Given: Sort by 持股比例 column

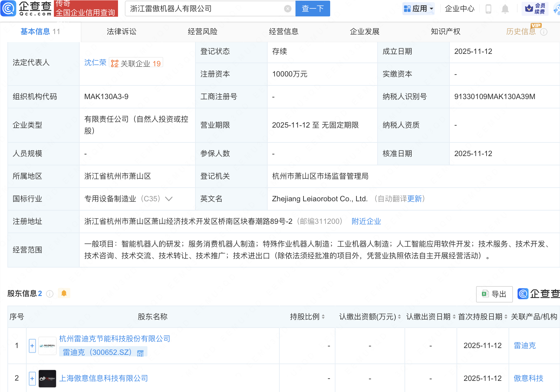Looking at the screenshot, I should (x=323, y=317).
